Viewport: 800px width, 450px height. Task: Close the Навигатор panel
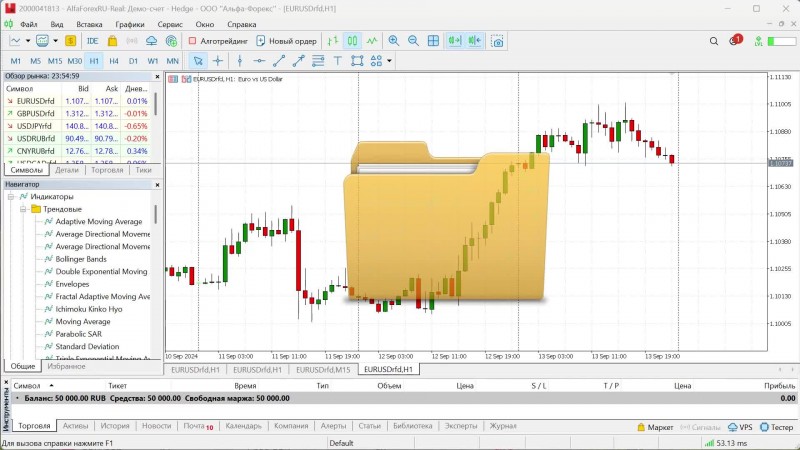pyautogui.click(x=157, y=185)
